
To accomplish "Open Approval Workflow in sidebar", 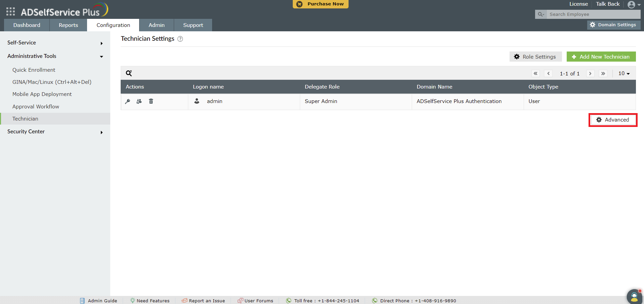I will (36, 107).
